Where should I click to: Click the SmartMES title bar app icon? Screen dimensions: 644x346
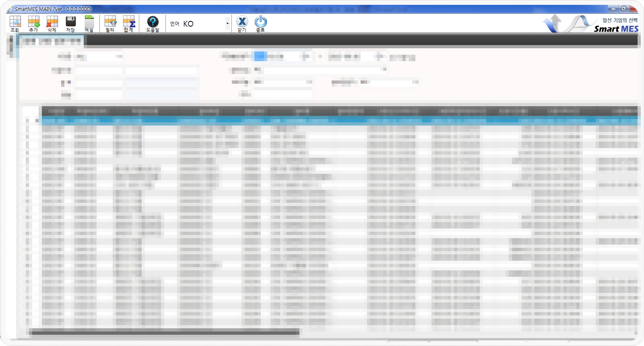click(x=10, y=9)
